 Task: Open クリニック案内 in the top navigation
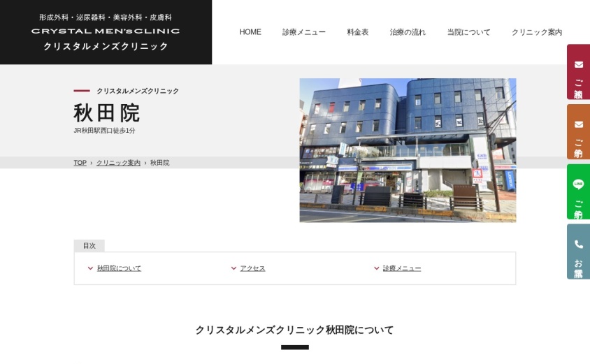(537, 32)
